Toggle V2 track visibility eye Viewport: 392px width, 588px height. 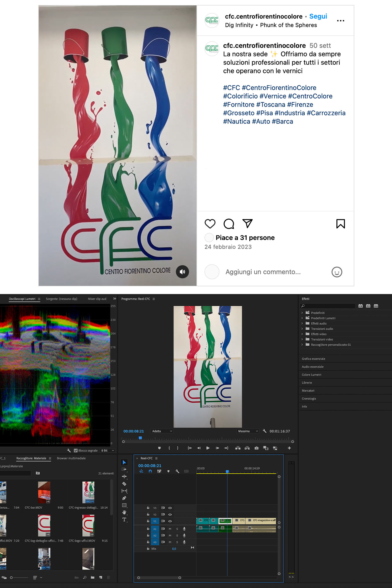170,514
